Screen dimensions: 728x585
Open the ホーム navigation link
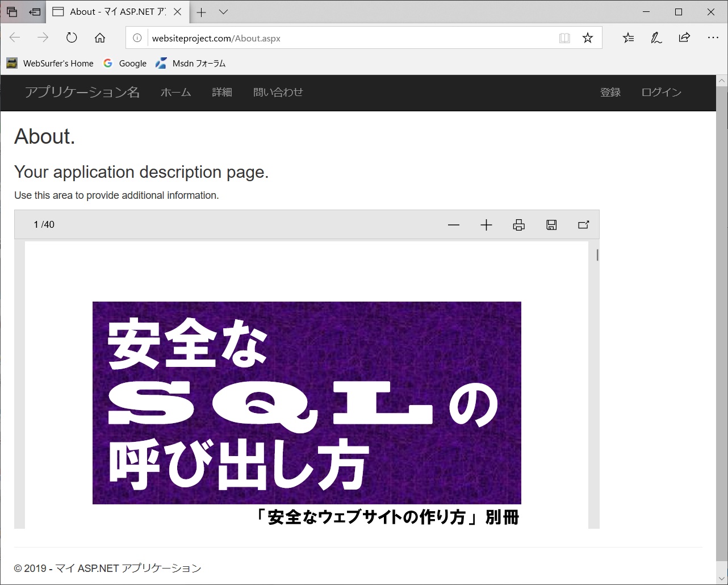[175, 93]
